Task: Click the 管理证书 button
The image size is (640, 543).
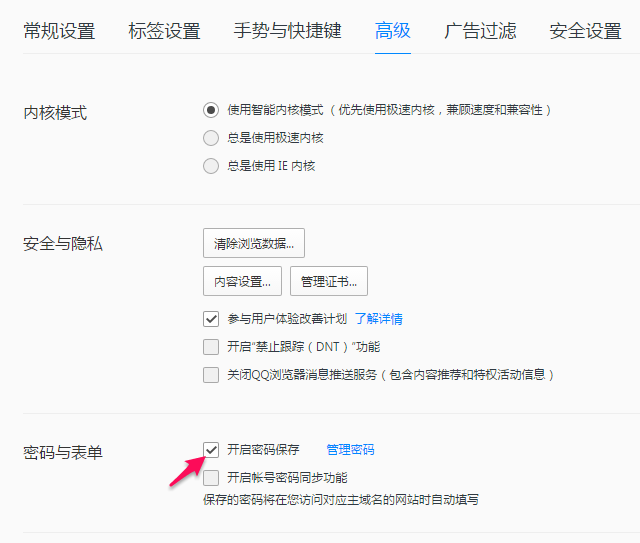Action: click(329, 281)
